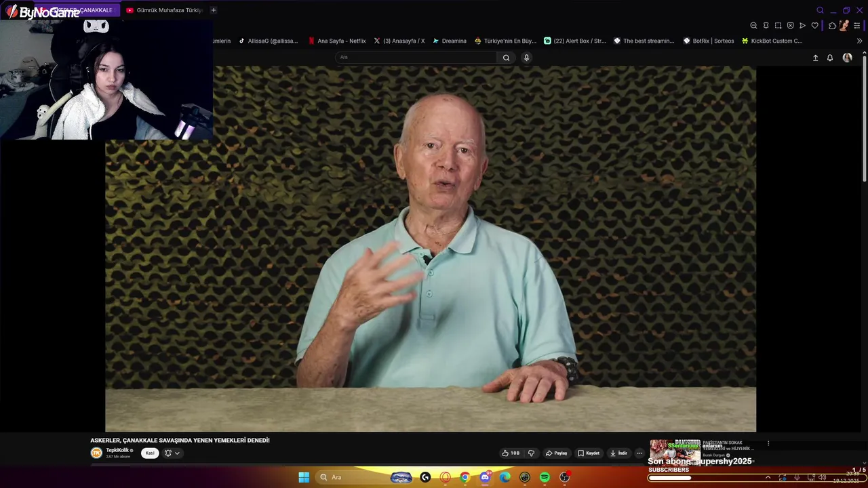Click the volume speaker tray icon
The image size is (868, 488).
(x=822, y=477)
